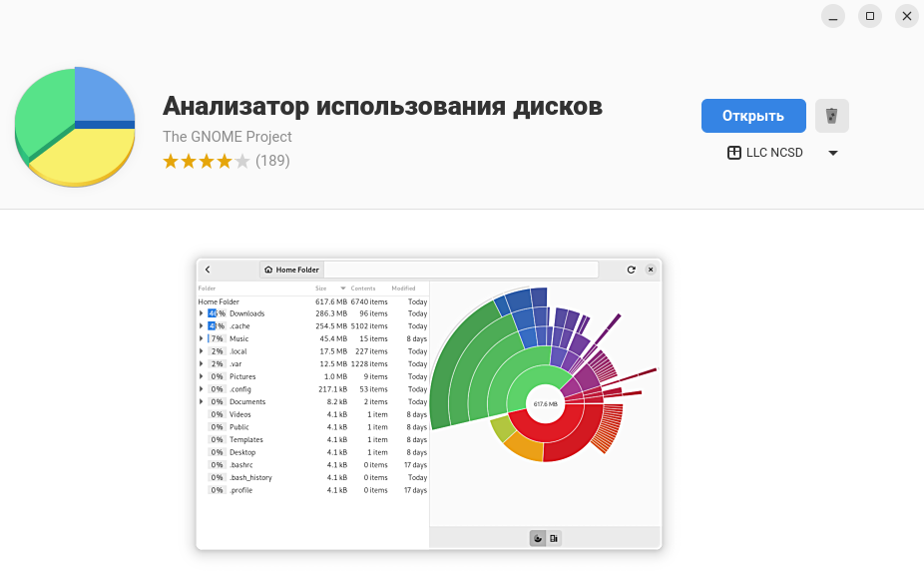Click the star rating row
This screenshot has height=581, width=924.
[x=206, y=161]
